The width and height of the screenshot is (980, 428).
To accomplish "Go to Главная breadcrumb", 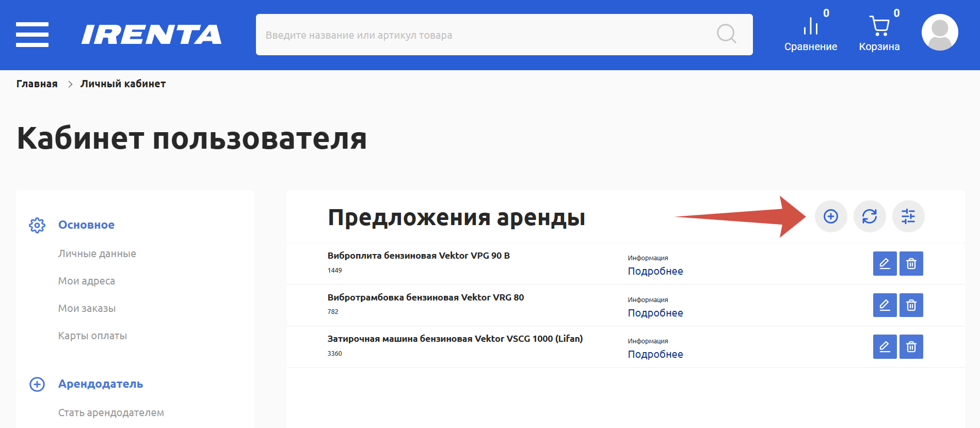I will pyautogui.click(x=37, y=84).
